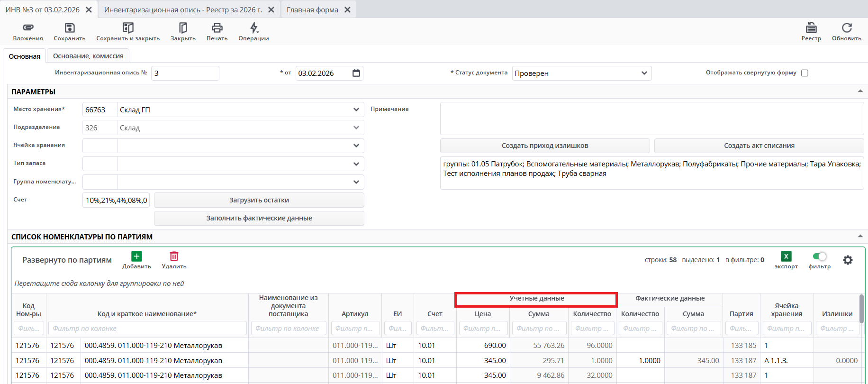Open the Реестр registry icon
Viewport: 868px width, 384px height.
point(811,28)
